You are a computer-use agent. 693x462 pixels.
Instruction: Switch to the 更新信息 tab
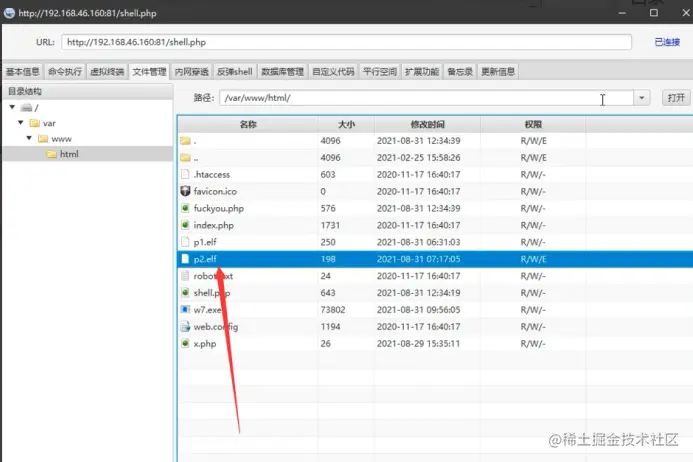pos(498,72)
